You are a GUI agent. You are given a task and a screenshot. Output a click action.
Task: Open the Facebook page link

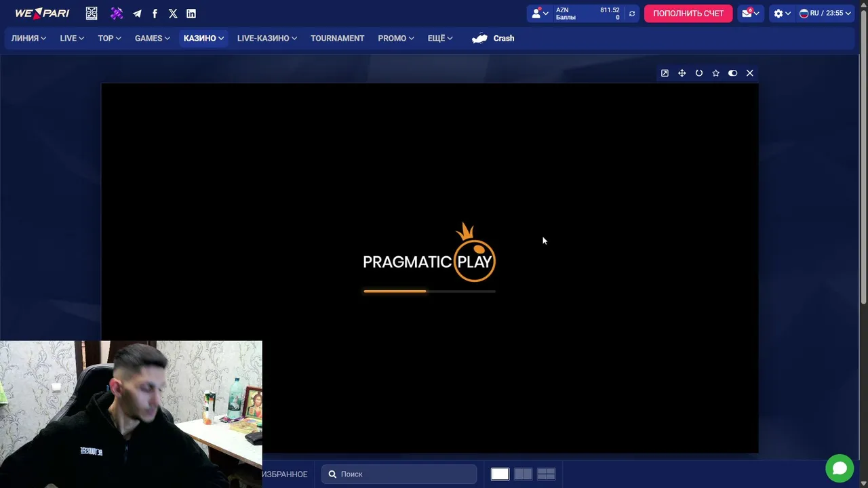point(155,14)
